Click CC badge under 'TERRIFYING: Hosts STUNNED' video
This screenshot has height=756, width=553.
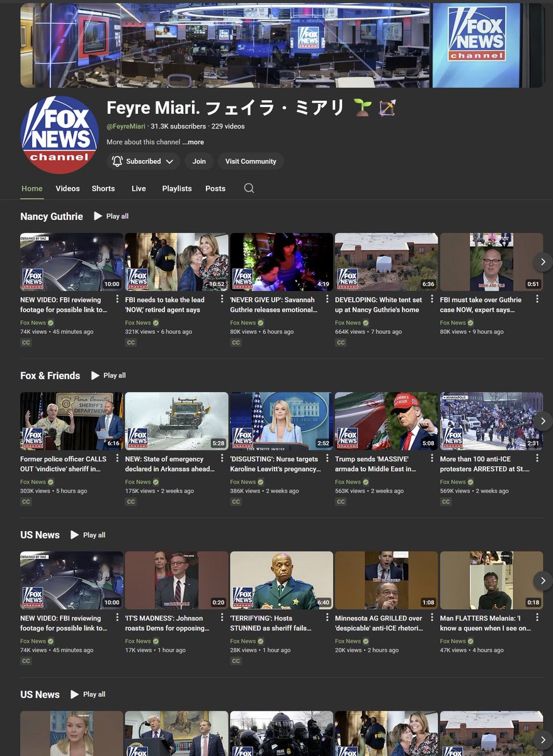coord(236,661)
